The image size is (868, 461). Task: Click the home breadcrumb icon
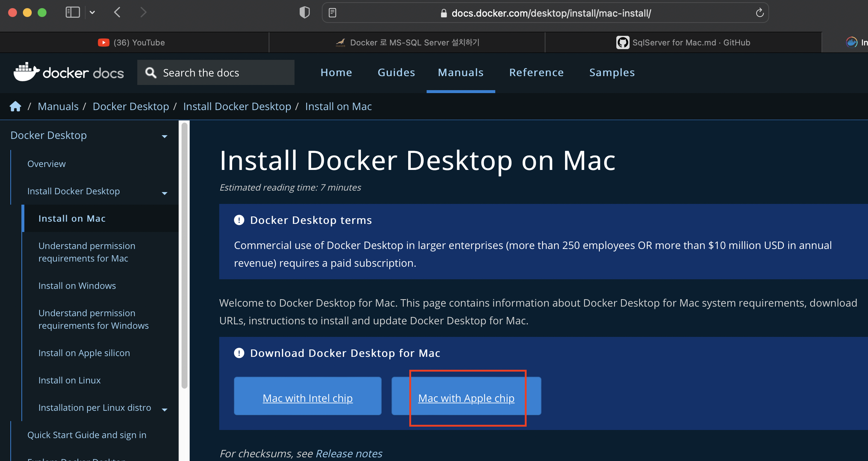tap(15, 106)
